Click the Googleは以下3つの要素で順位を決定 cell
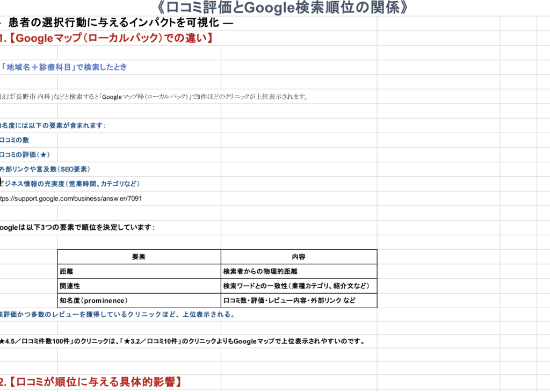The height and width of the screenshot is (392, 550). [x=77, y=227]
